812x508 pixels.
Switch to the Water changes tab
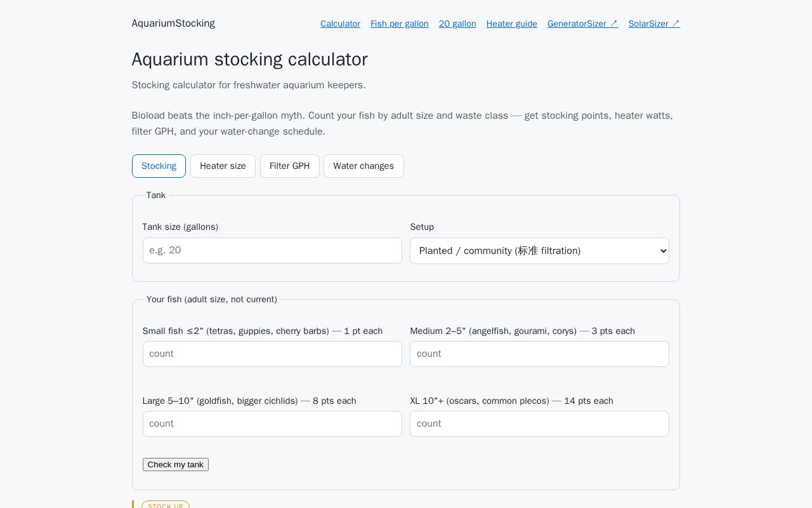pos(363,166)
